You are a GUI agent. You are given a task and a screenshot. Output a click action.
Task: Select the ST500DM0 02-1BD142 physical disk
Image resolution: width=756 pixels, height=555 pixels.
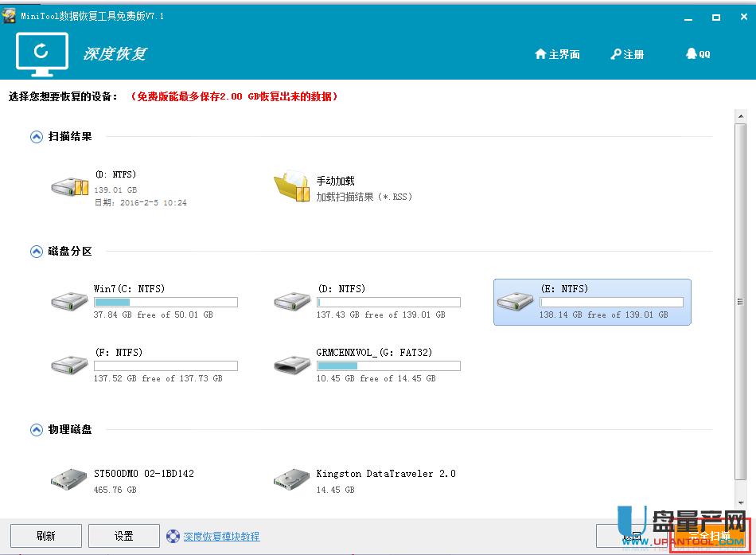(70, 480)
